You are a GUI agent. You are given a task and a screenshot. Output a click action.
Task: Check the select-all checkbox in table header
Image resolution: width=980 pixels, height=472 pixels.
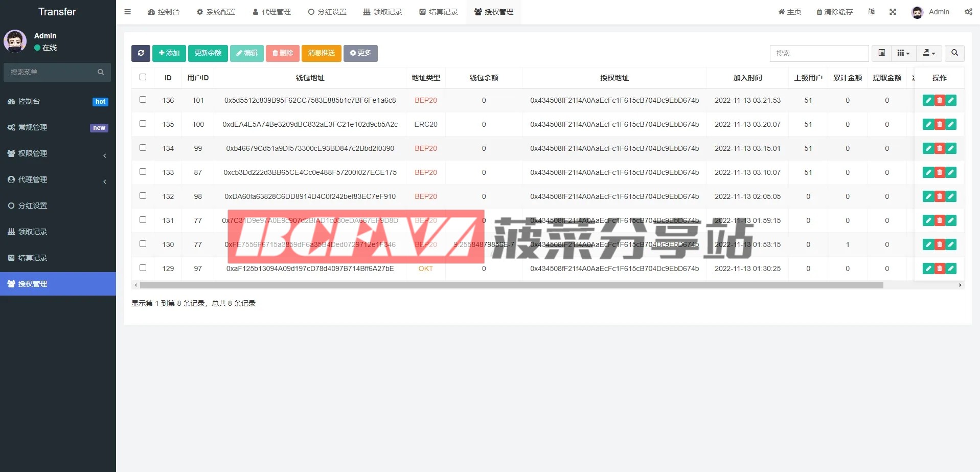(x=143, y=77)
